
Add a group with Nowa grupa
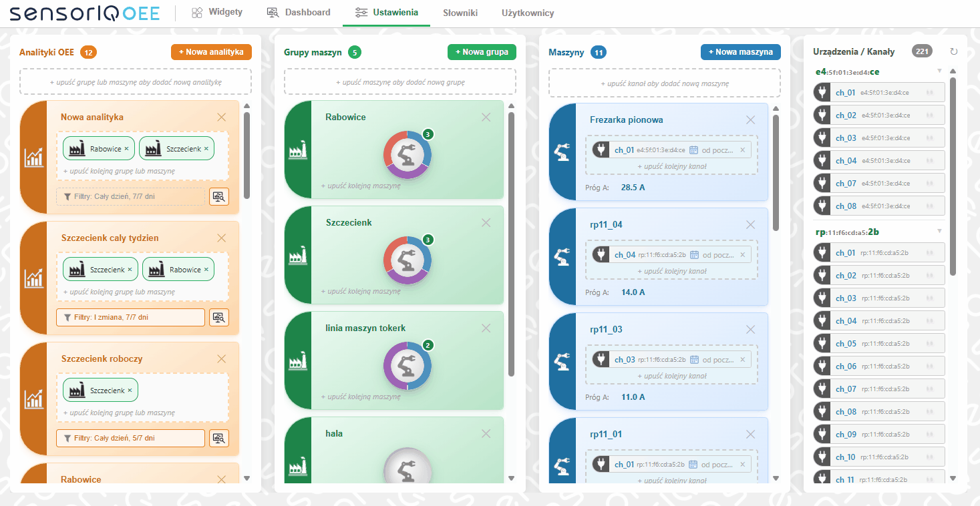[x=482, y=52]
